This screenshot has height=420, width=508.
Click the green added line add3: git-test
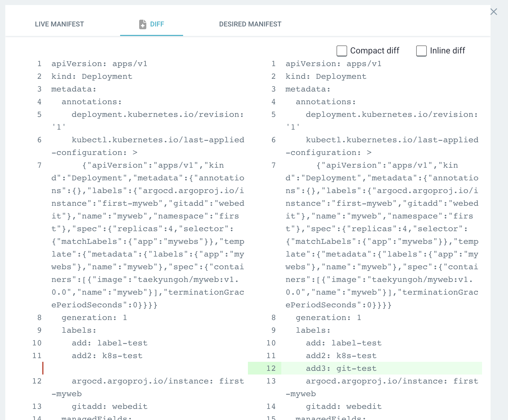pos(341,368)
